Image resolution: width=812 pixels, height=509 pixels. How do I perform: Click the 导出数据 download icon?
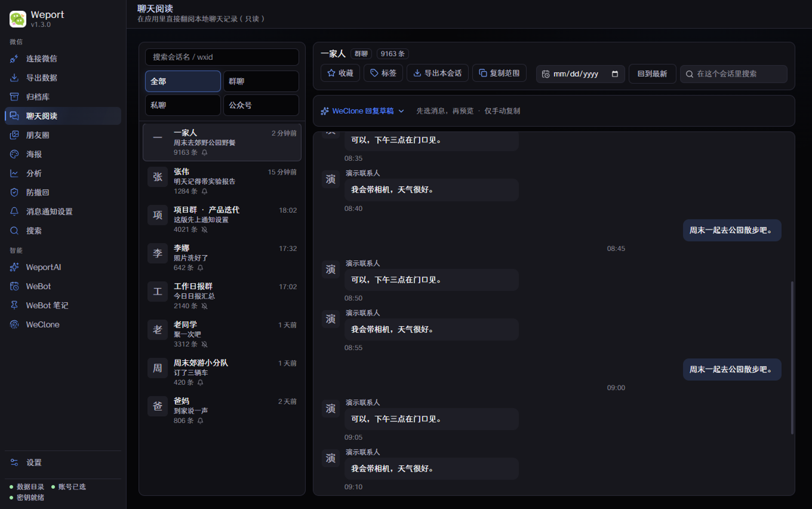pos(14,78)
